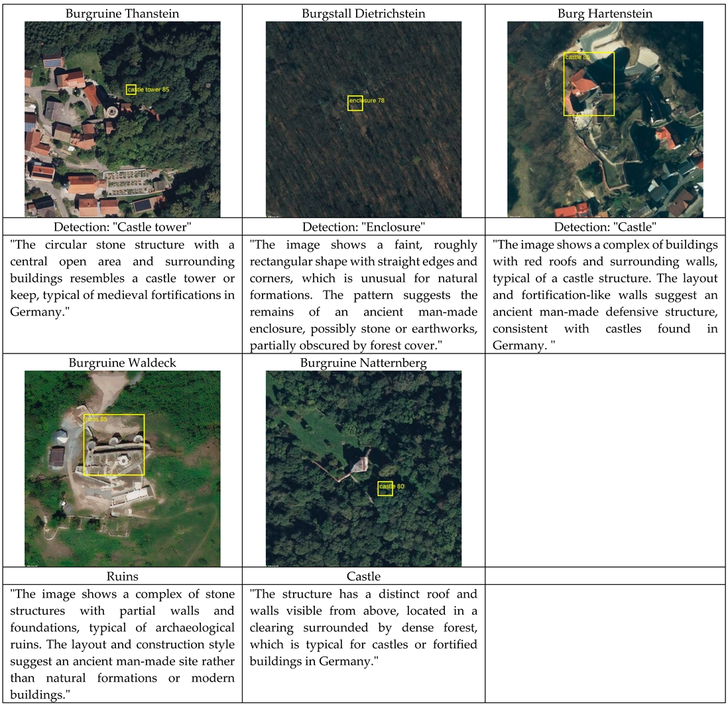Select the "Burg Hartenstein" column heading
Image resolution: width=728 pixels, height=705 pixels.
(x=605, y=13)
